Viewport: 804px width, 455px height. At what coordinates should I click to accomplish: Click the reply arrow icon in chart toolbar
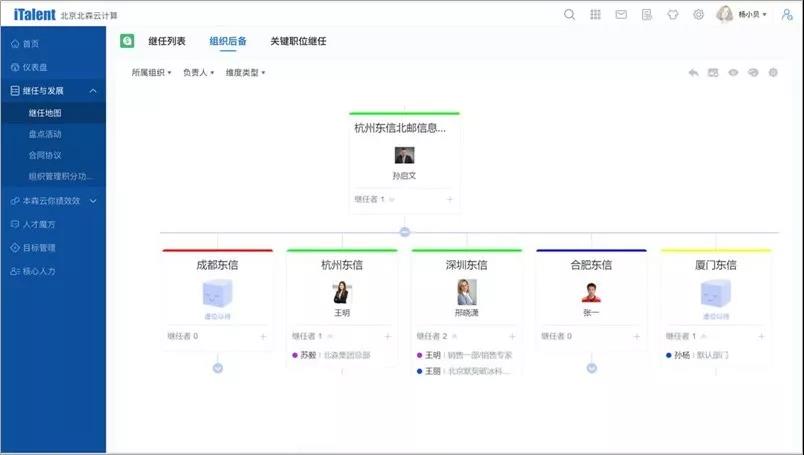pyautogui.click(x=693, y=73)
